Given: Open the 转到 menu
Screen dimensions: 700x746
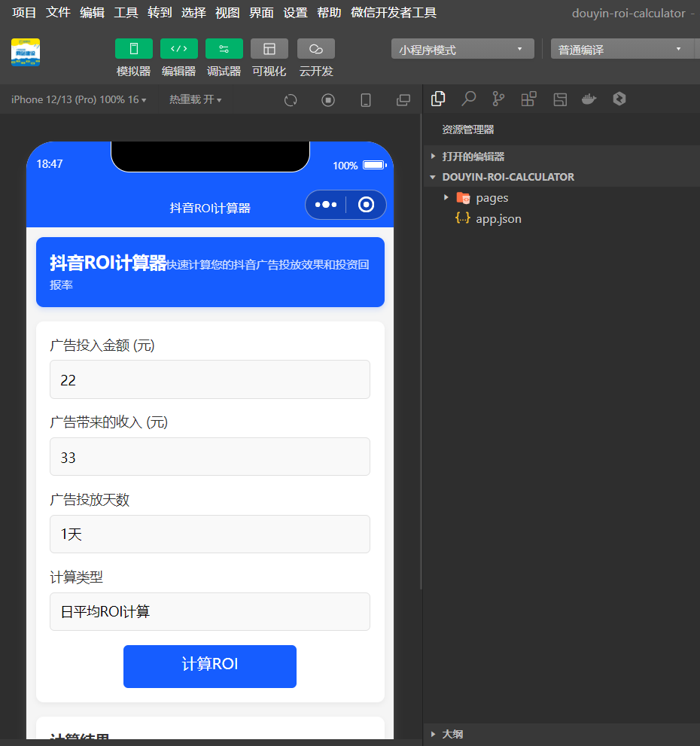Looking at the screenshot, I should 160,12.
